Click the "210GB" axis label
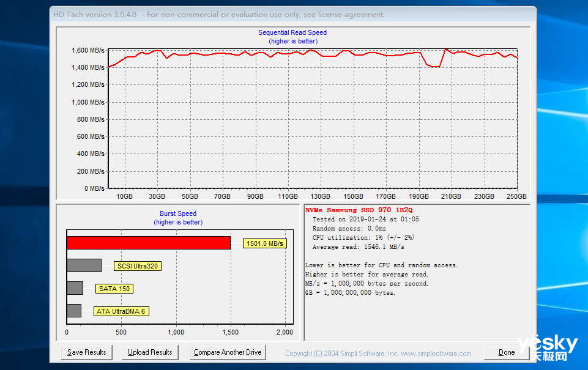 click(x=451, y=196)
